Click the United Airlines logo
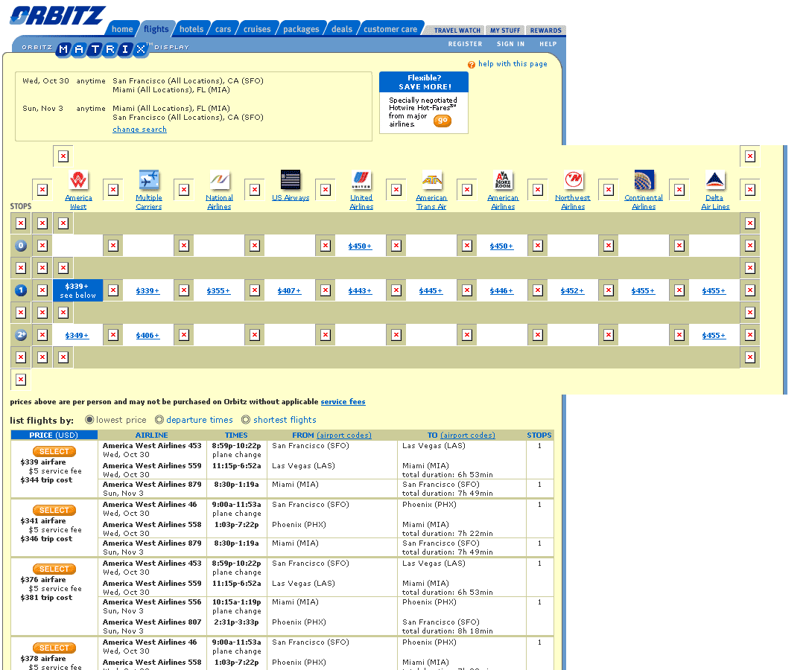This screenshot has height=670, width=812. click(x=361, y=180)
